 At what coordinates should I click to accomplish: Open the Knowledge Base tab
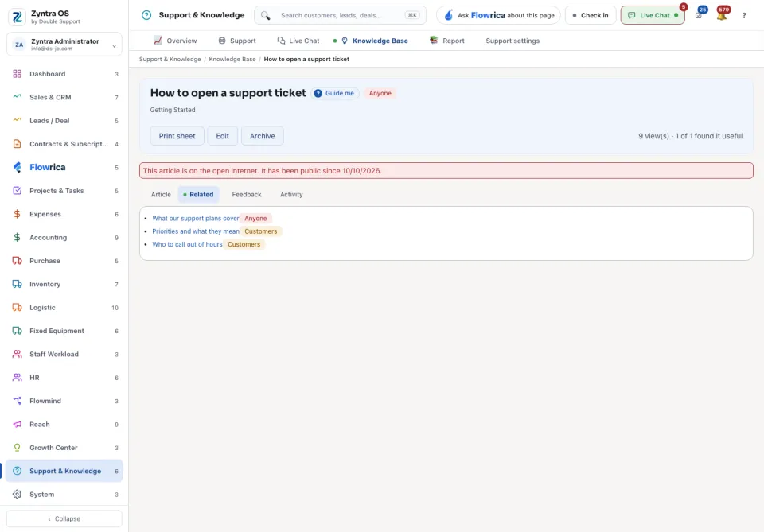[374, 41]
